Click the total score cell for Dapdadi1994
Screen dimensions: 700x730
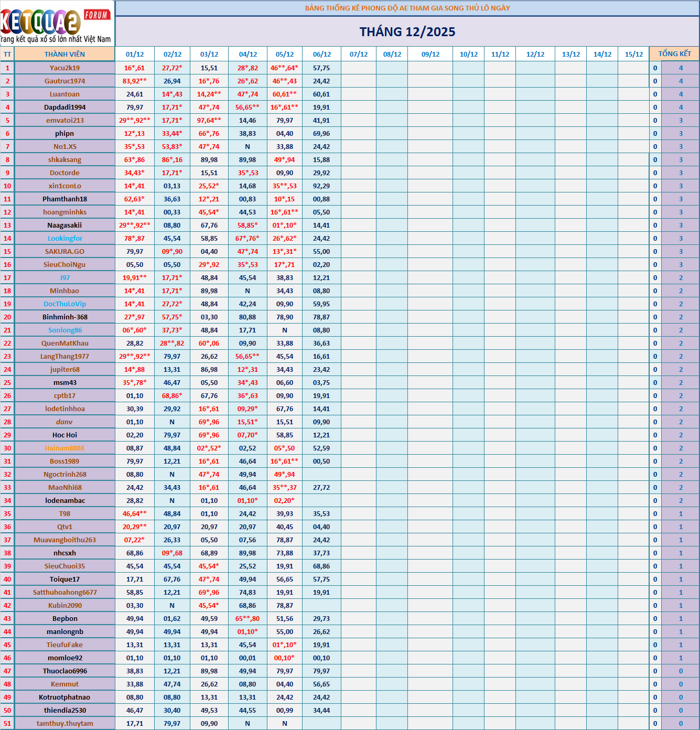coord(681,107)
